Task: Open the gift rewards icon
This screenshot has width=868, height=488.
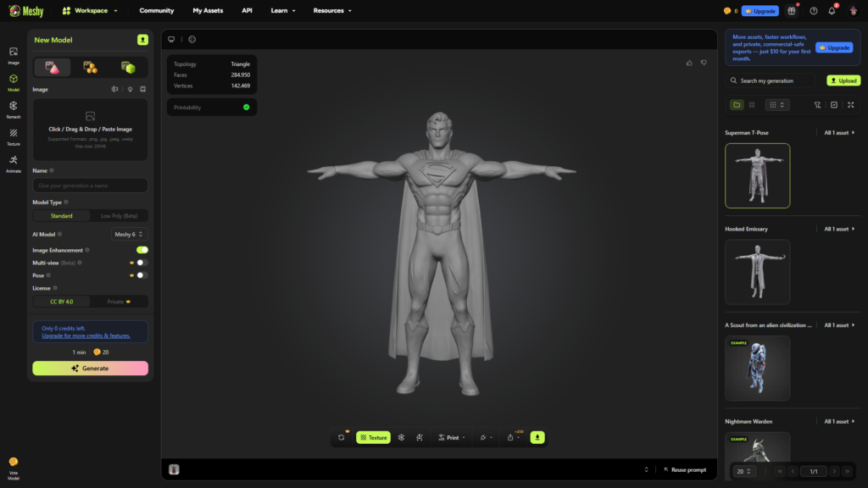Action: coord(792,11)
